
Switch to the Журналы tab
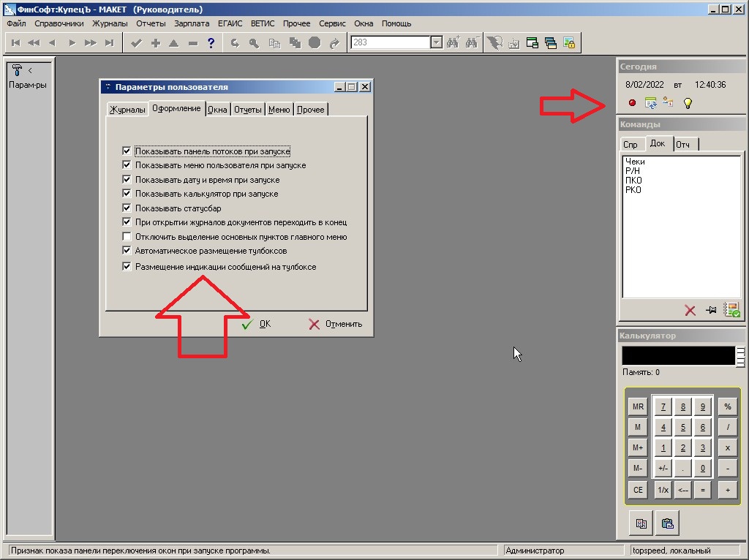[127, 110]
